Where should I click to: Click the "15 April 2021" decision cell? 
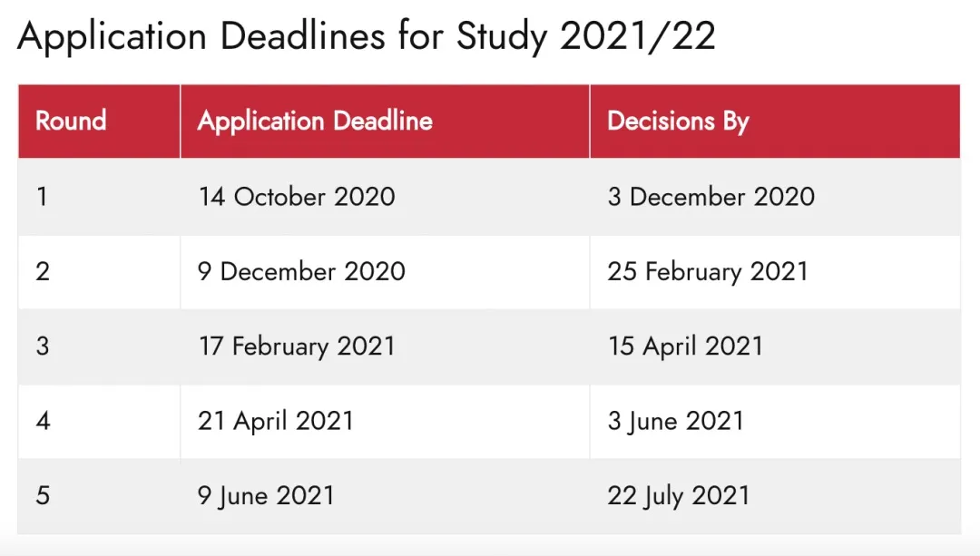click(x=685, y=346)
